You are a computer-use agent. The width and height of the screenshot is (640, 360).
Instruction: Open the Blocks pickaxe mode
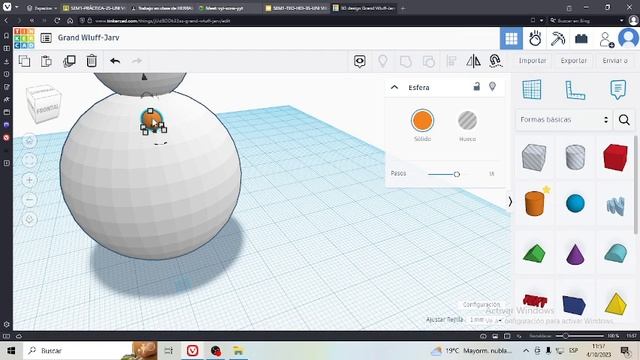point(558,38)
